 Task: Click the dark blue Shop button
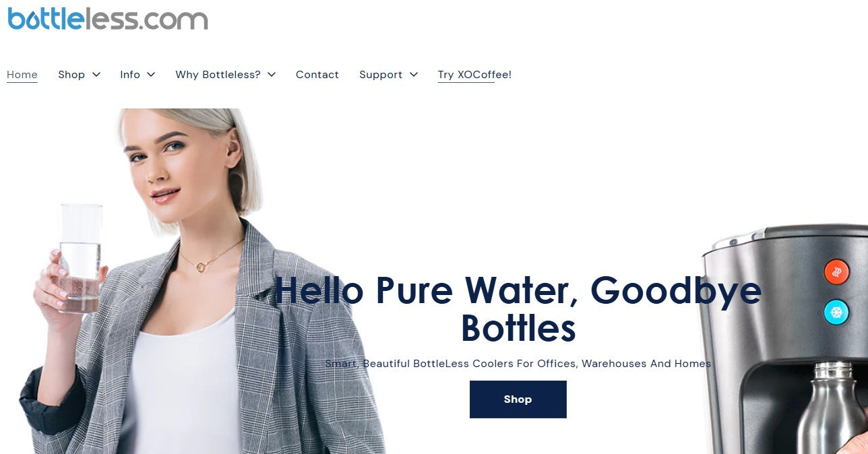click(x=518, y=399)
